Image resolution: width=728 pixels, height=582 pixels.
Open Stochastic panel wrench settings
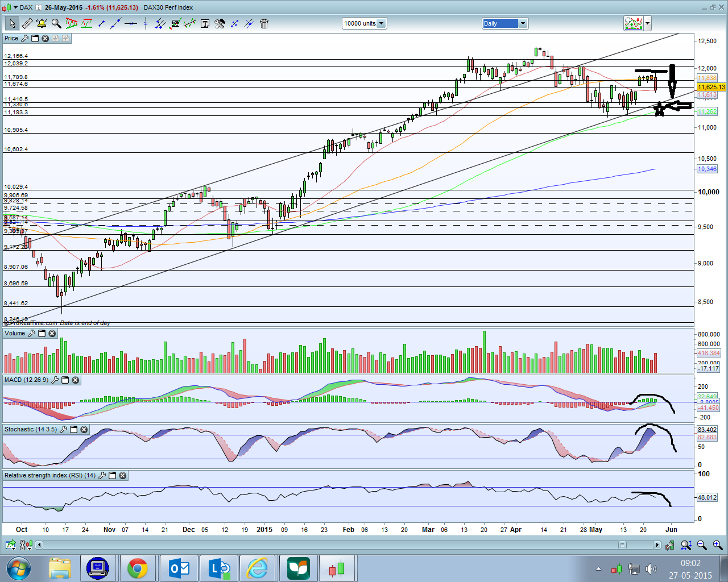63,429
